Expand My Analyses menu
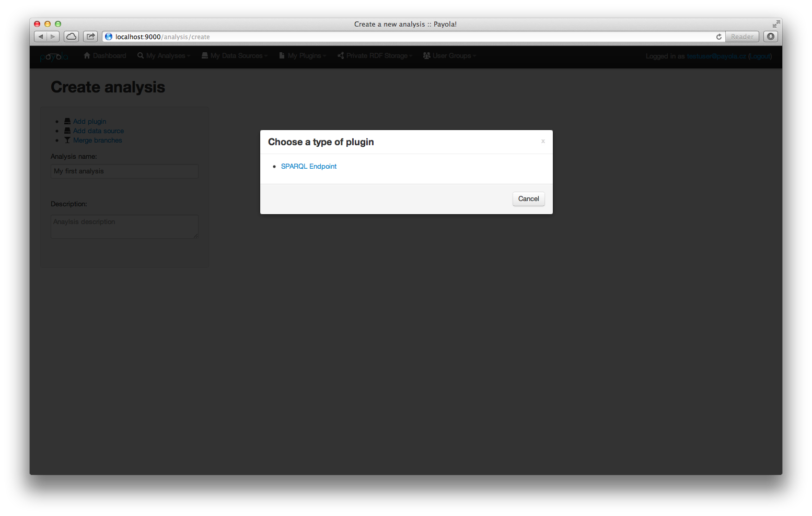This screenshot has width=812, height=516. click(x=164, y=56)
